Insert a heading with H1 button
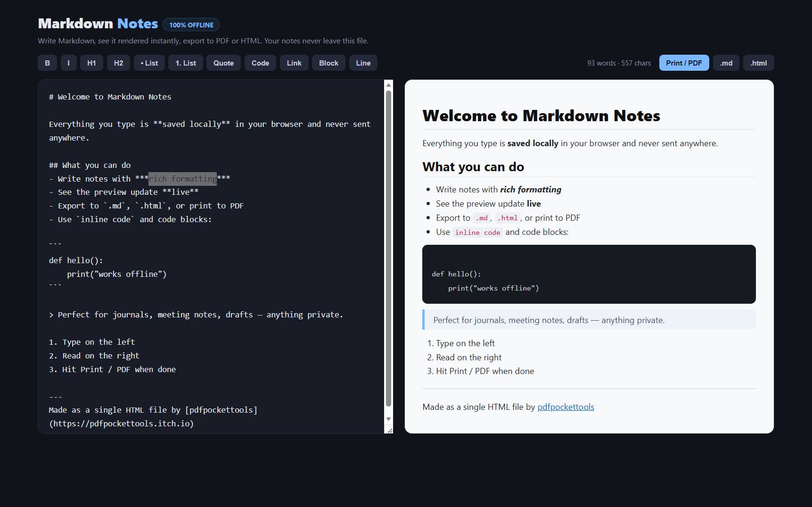This screenshot has width=812, height=507. [x=91, y=63]
